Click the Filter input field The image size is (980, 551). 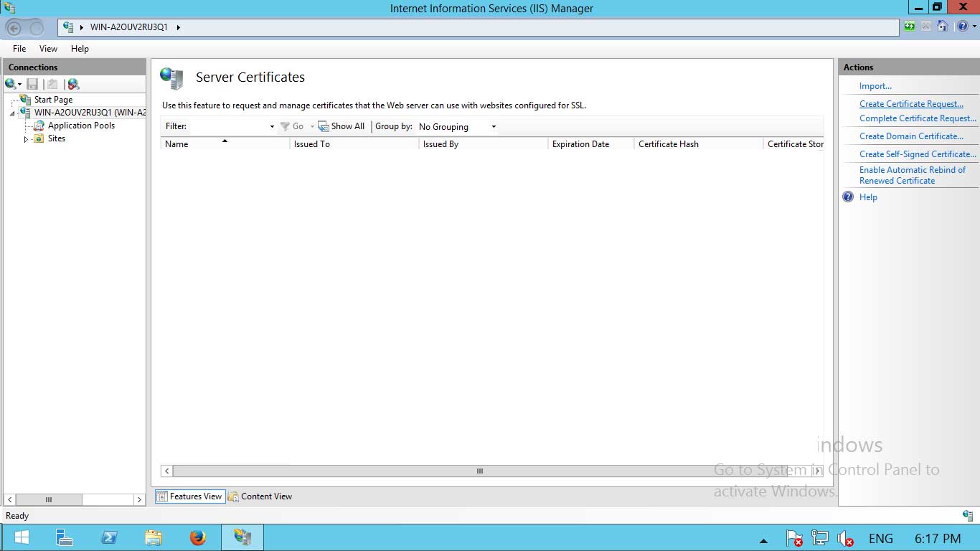[x=228, y=126]
